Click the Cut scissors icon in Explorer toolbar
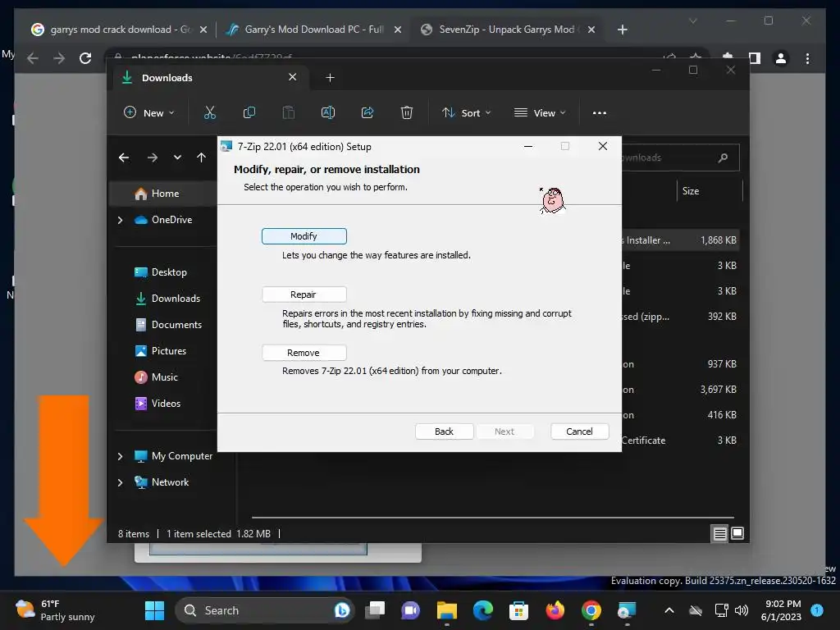This screenshot has width=840, height=630. click(209, 112)
